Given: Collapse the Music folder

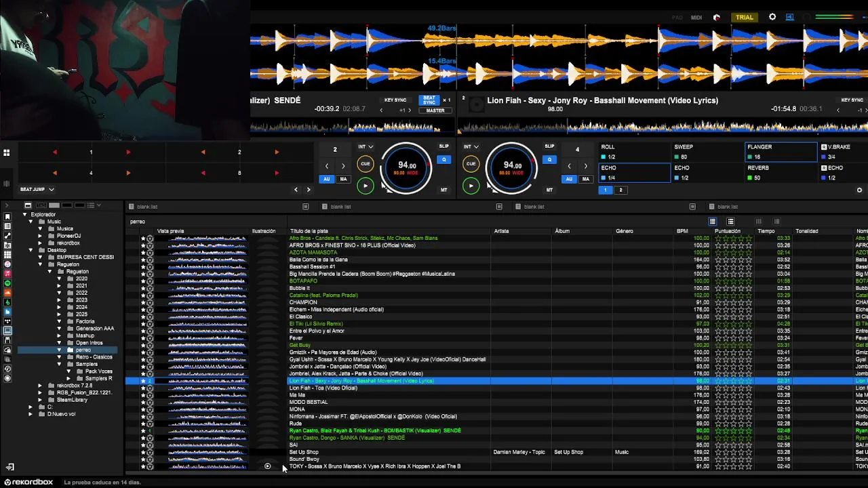Looking at the screenshot, I should point(31,222).
